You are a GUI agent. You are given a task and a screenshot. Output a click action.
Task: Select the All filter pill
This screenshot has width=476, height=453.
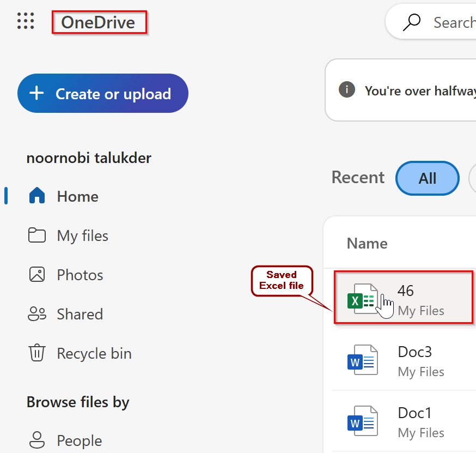[428, 178]
